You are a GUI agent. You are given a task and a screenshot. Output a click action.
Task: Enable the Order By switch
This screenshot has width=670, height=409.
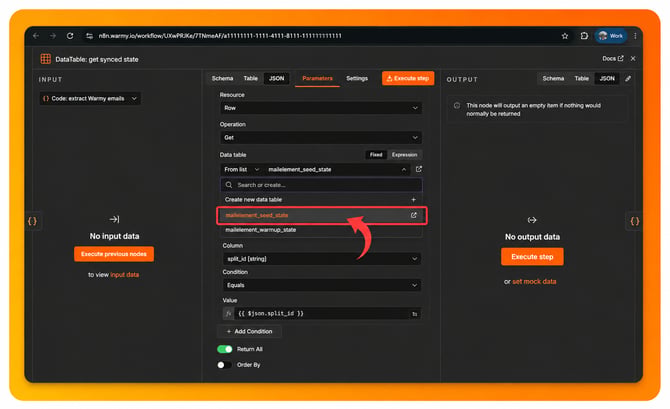point(224,365)
